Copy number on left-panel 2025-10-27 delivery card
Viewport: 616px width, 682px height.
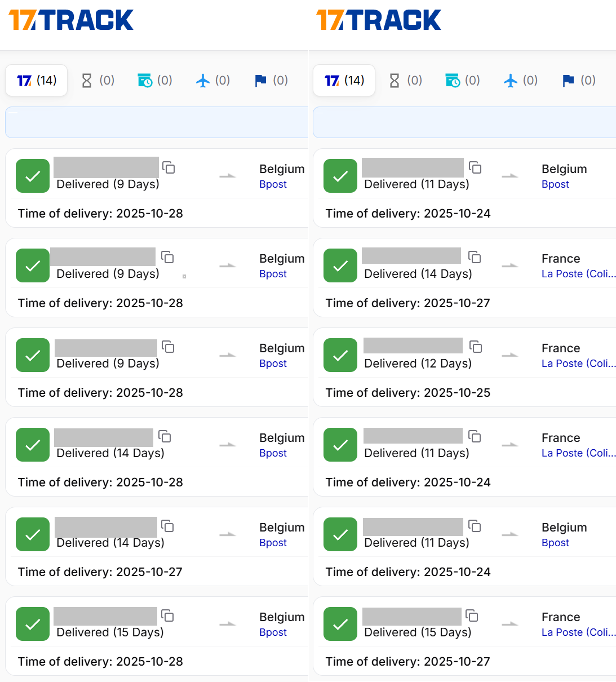167,526
